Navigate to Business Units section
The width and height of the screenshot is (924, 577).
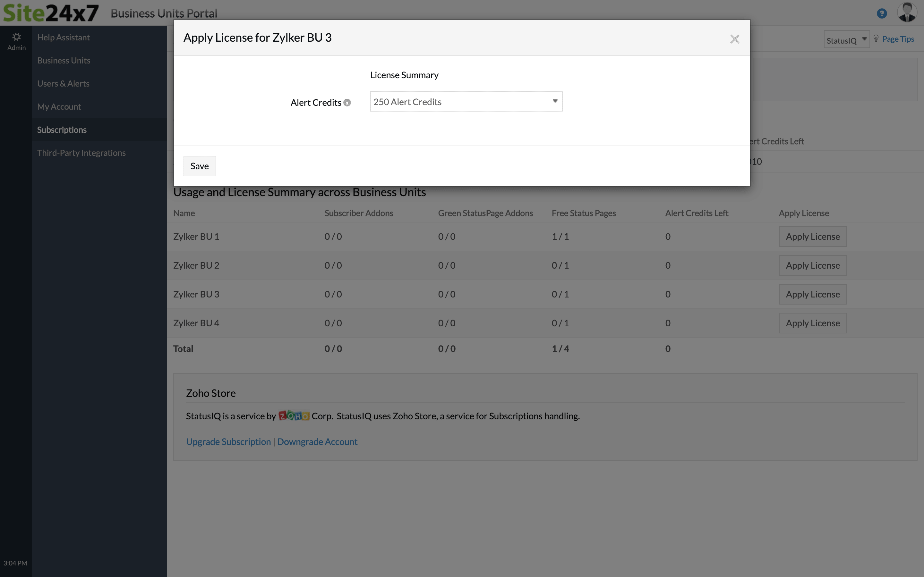click(x=64, y=61)
